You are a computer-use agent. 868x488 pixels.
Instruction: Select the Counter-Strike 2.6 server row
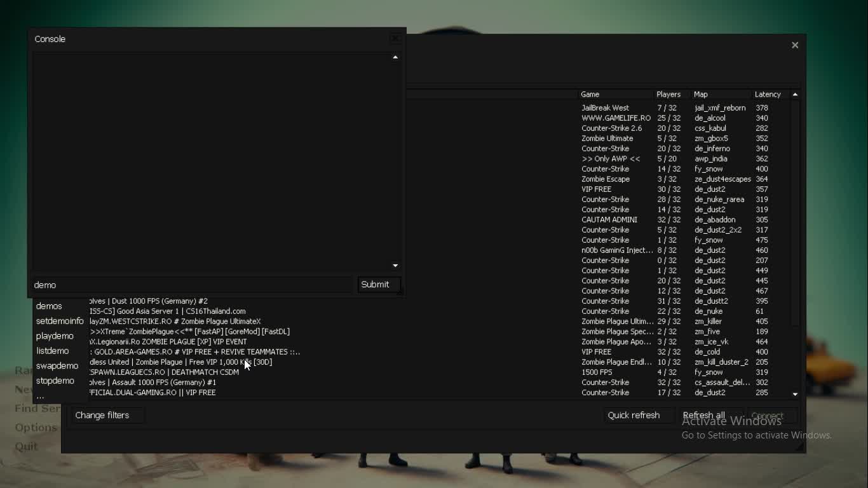point(598,128)
